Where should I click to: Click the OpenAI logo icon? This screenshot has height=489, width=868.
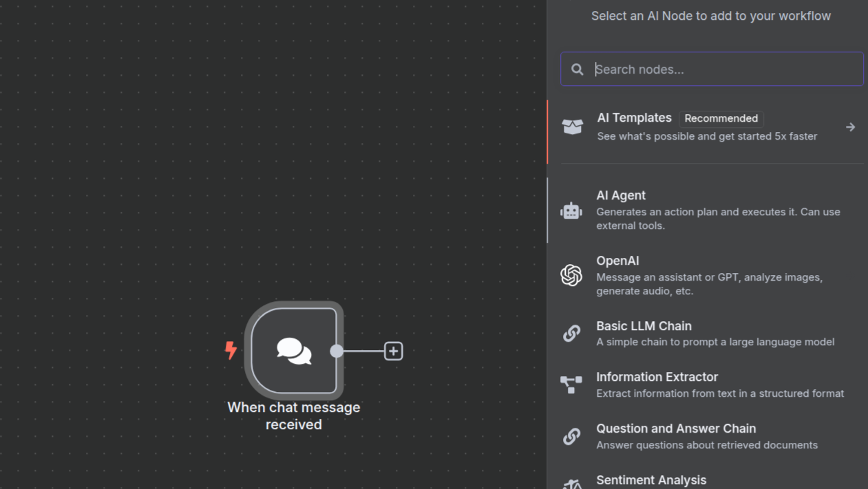click(571, 275)
